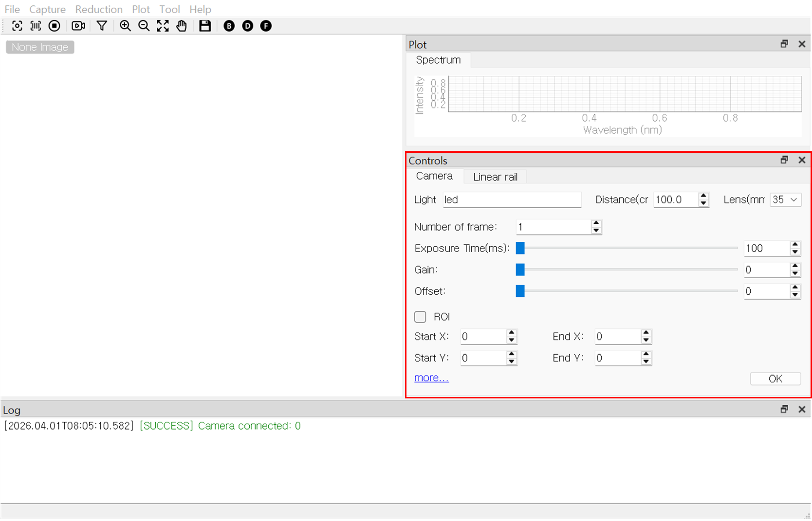This screenshot has width=812, height=521.
Task: Close the Plot panel
Action: click(802, 44)
